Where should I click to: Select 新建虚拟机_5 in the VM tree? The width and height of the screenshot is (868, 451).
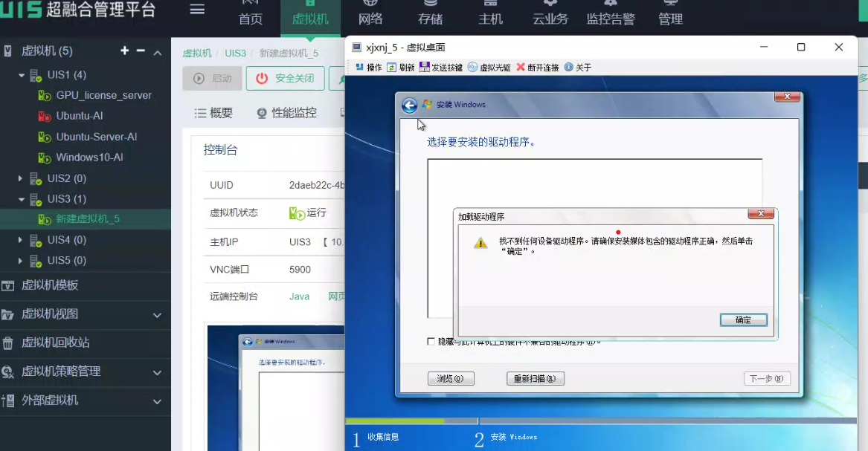point(88,219)
